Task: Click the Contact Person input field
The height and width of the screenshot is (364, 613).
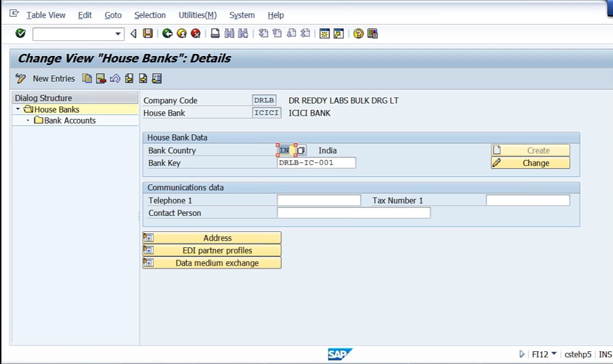Action: (x=353, y=213)
